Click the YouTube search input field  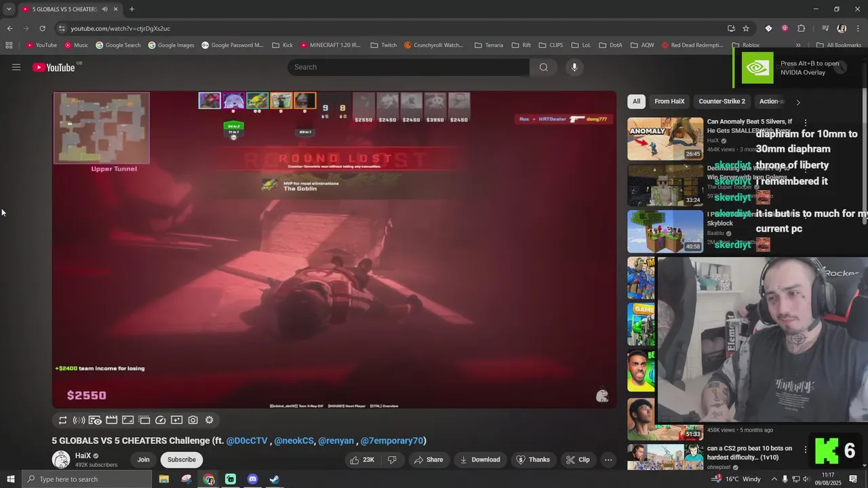point(408,67)
